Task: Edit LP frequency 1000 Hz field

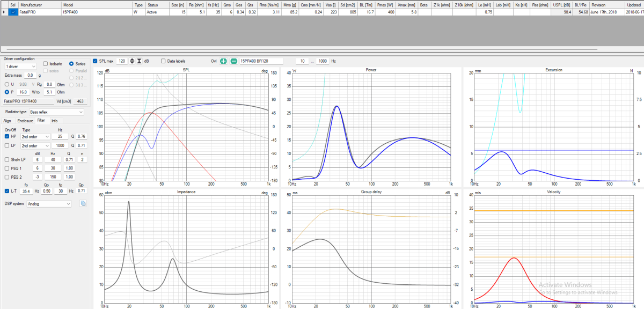Action: click(x=60, y=145)
